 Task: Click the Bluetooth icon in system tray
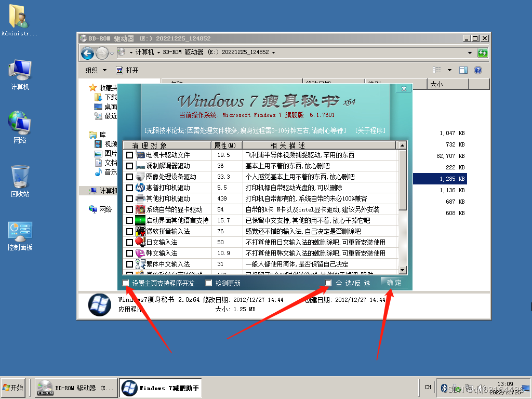(444, 388)
